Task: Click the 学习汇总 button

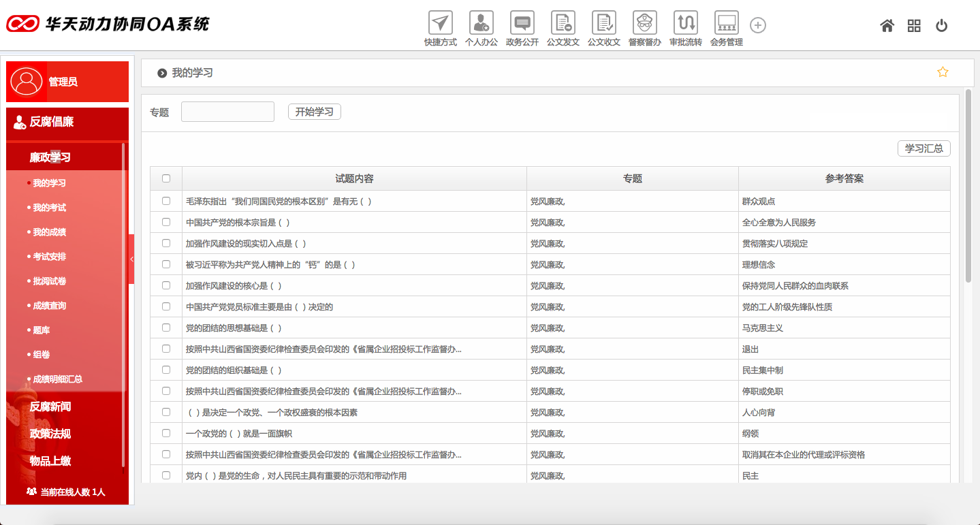Action: pos(923,148)
